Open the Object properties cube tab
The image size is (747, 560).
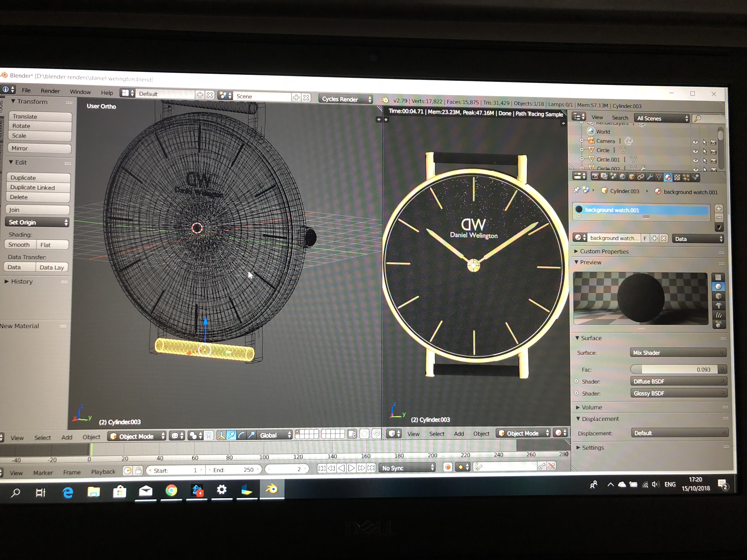[x=632, y=177]
